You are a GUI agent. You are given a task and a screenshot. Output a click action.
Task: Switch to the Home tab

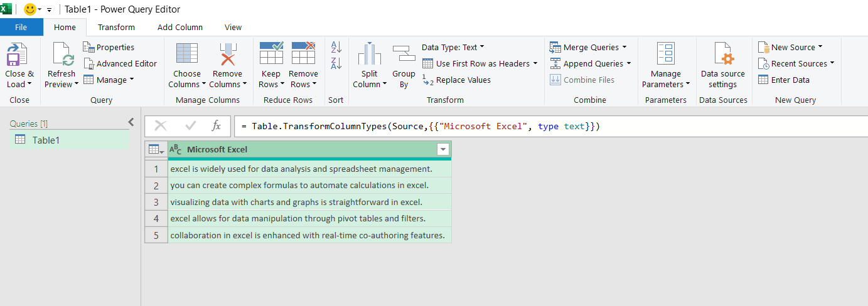[65, 27]
